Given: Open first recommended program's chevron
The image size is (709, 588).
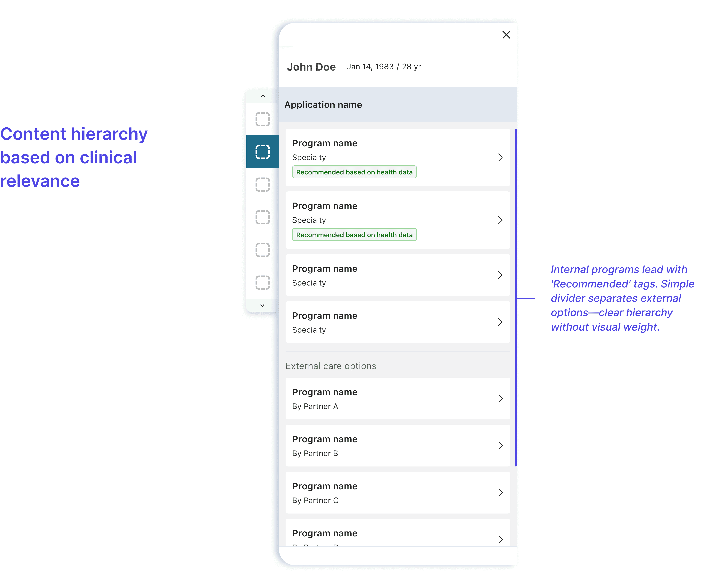Looking at the screenshot, I should pos(500,158).
